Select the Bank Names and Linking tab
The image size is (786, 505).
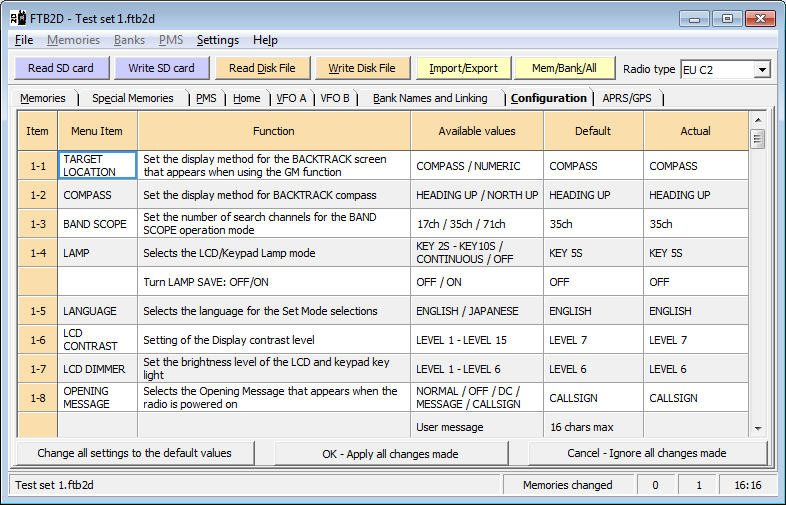point(430,98)
